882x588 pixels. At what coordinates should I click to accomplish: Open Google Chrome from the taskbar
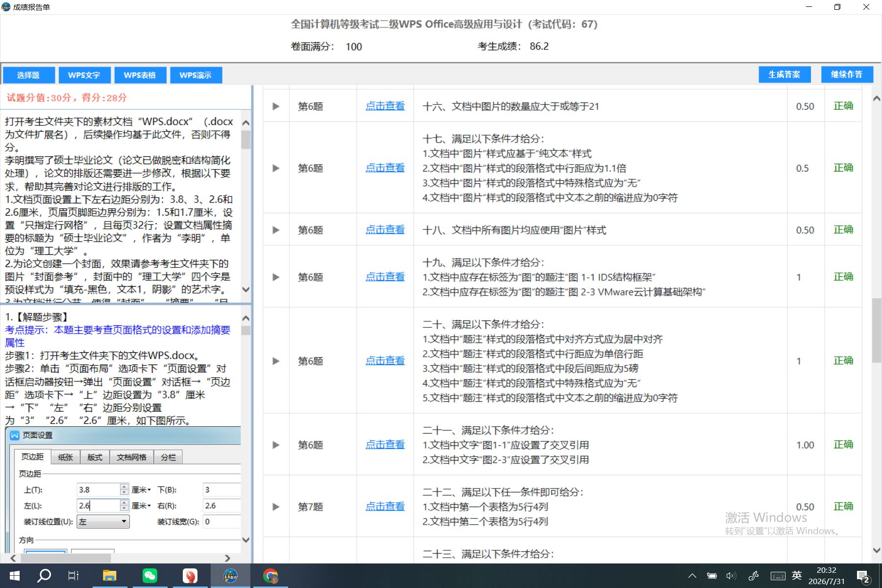270,576
